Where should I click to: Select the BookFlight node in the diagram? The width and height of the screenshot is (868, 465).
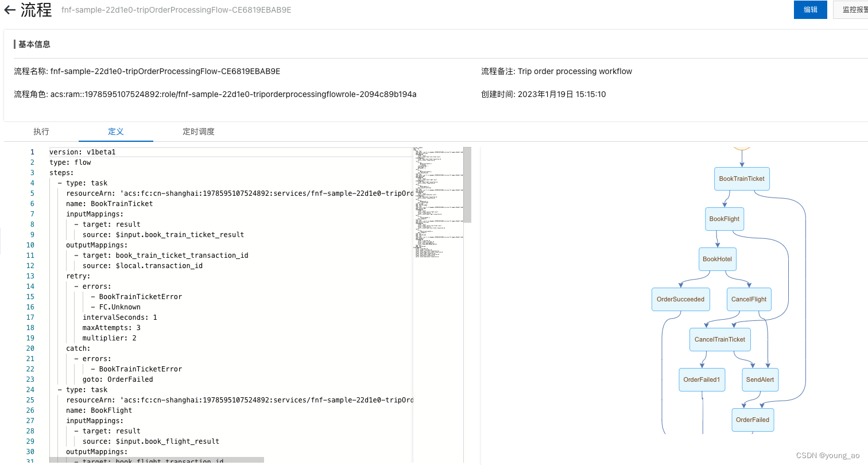(724, 219)
